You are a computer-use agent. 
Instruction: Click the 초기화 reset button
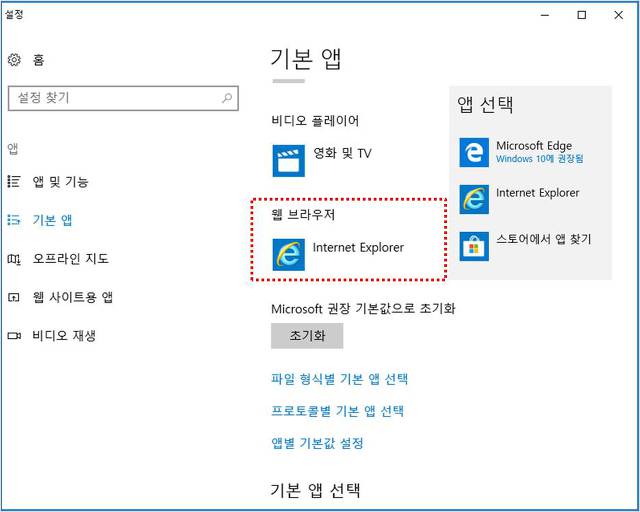click(x=307, y=336)
